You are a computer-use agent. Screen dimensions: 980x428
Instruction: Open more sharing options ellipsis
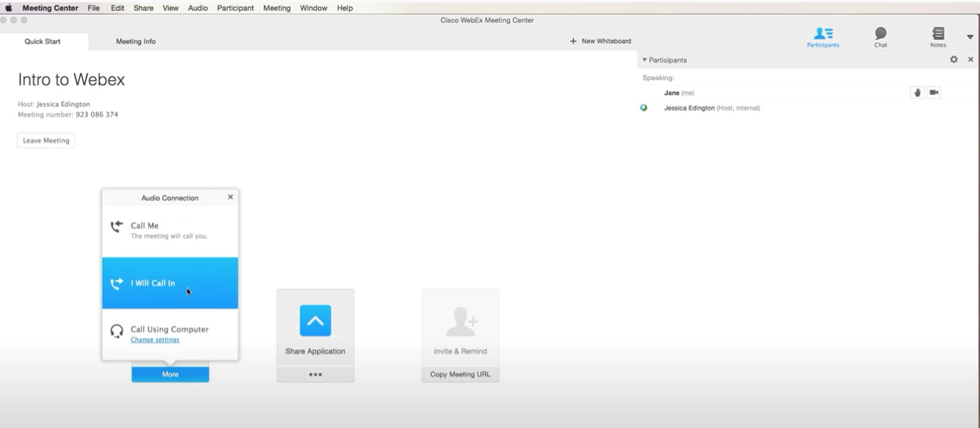pyautogui.click(x=315, y=375)
